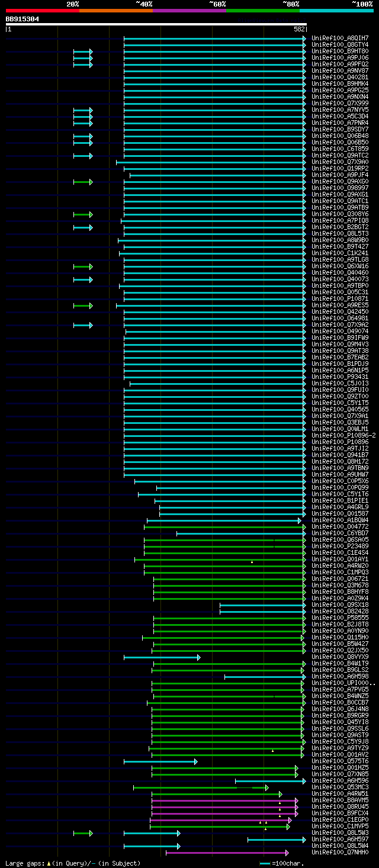Select the UniRef100_Q06721 label
The width and height of the screenshot is (379, 868).
pos(340,578)
